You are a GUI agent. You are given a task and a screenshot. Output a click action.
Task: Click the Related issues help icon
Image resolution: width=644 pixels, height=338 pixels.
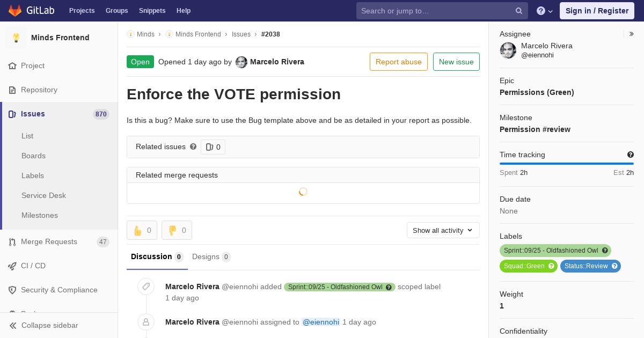click(193, 146)
